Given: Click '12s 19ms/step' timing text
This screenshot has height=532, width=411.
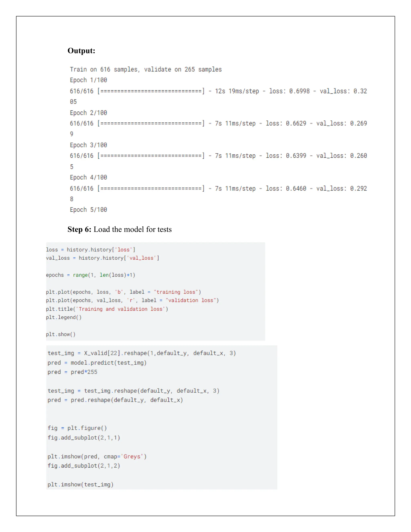Looking at the screenshot, I should 237,91.
